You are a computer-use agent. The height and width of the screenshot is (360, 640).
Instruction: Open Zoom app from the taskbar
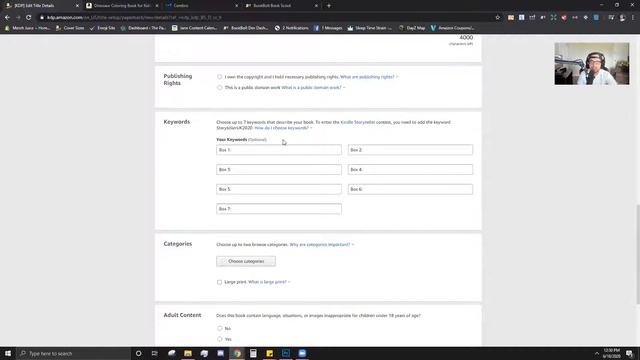(x=302, y=353)
